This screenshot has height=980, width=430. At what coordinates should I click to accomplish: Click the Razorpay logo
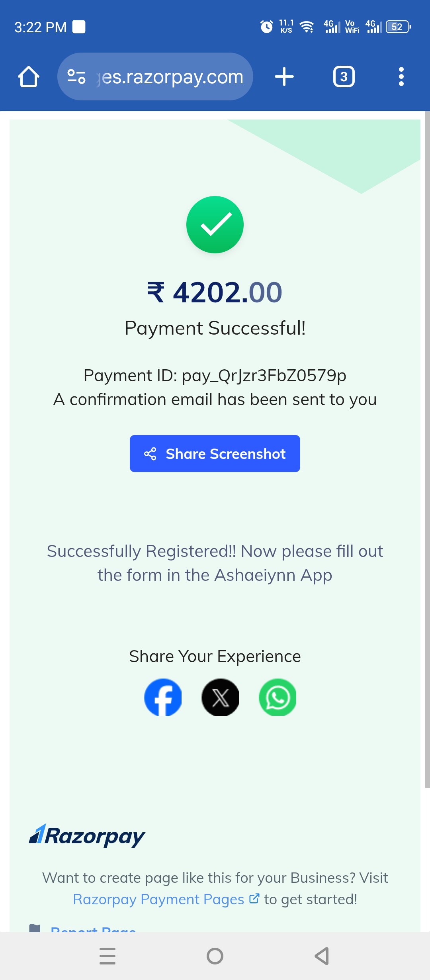coord(87,835)
